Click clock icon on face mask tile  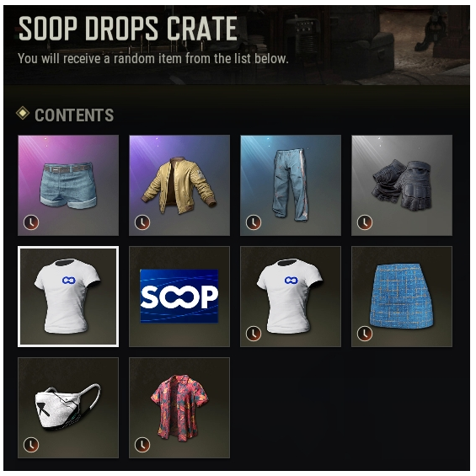pos(31,445)
